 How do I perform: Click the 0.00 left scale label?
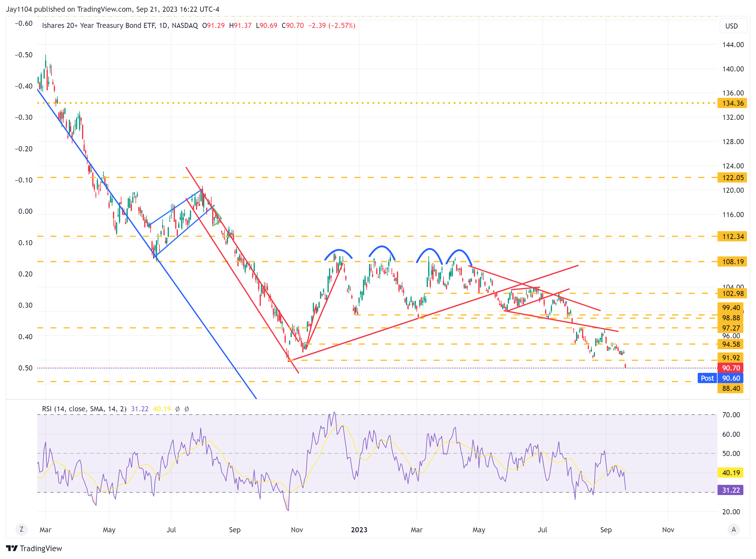26,211
